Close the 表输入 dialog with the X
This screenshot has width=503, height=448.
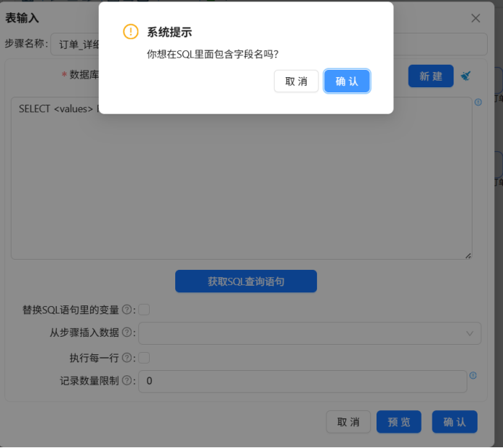coord(475,18)
